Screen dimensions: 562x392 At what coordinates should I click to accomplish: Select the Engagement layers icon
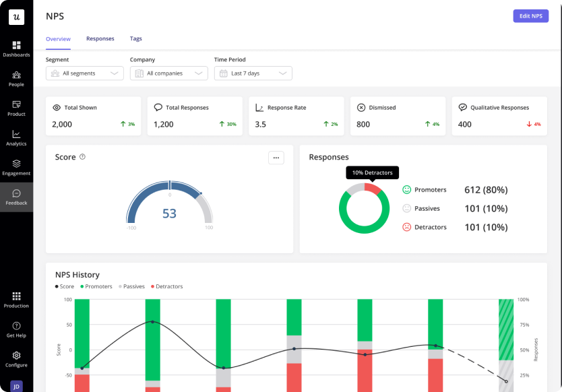click(x=16, y=164)
